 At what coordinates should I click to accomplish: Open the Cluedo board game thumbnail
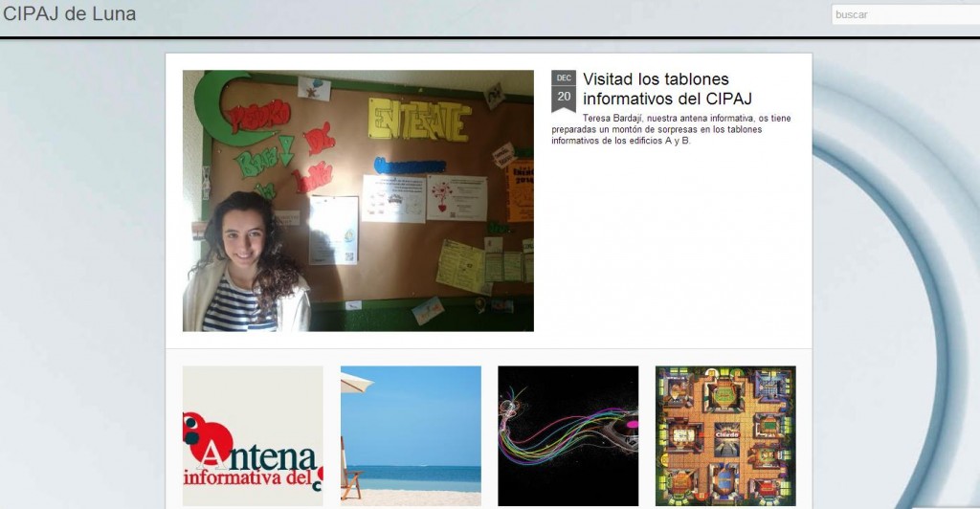(725, 436)
